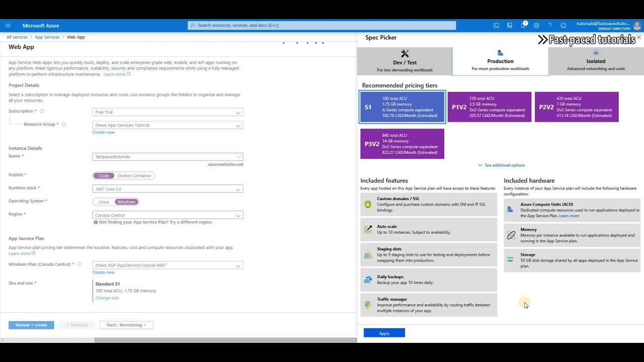
Task: Open the notifications bell
Action: coord(523,25)
